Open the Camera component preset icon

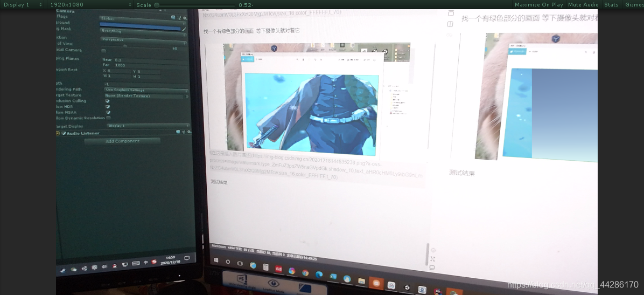tap(179, 18)
